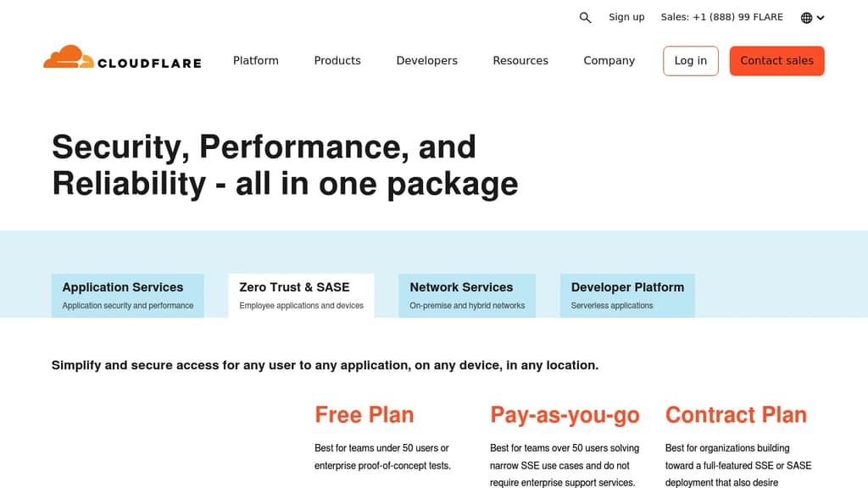
Task: Click the Contract Plan heading
Action: [x=736, y=415]
